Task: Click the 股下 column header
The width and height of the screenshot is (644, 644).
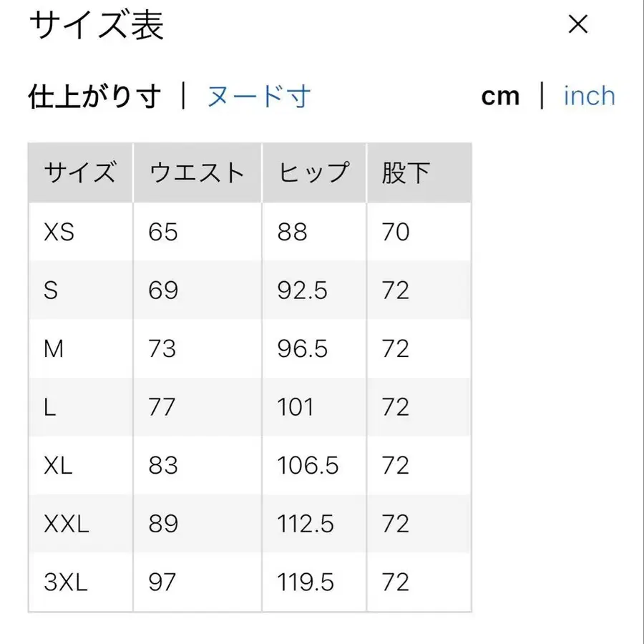Action: [x=406, y=172]
